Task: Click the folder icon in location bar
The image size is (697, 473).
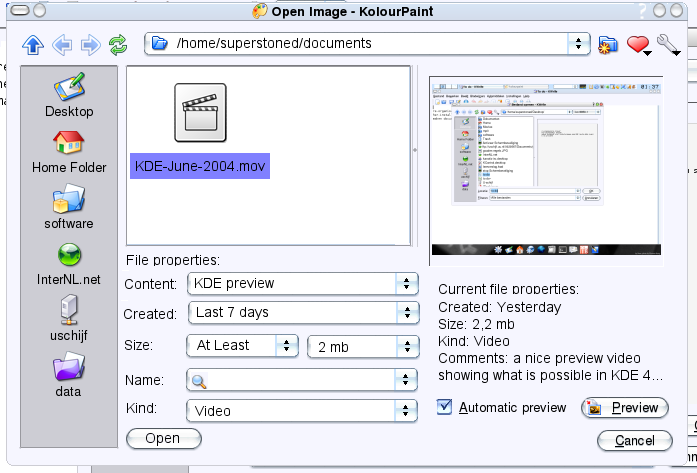Action: click(159, 43)
